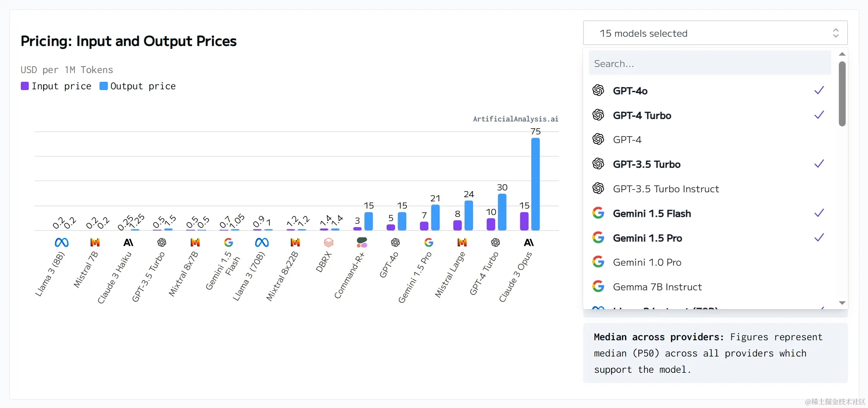Click the model list scrollbar thumb
The image size is (868, 408).
842,93
